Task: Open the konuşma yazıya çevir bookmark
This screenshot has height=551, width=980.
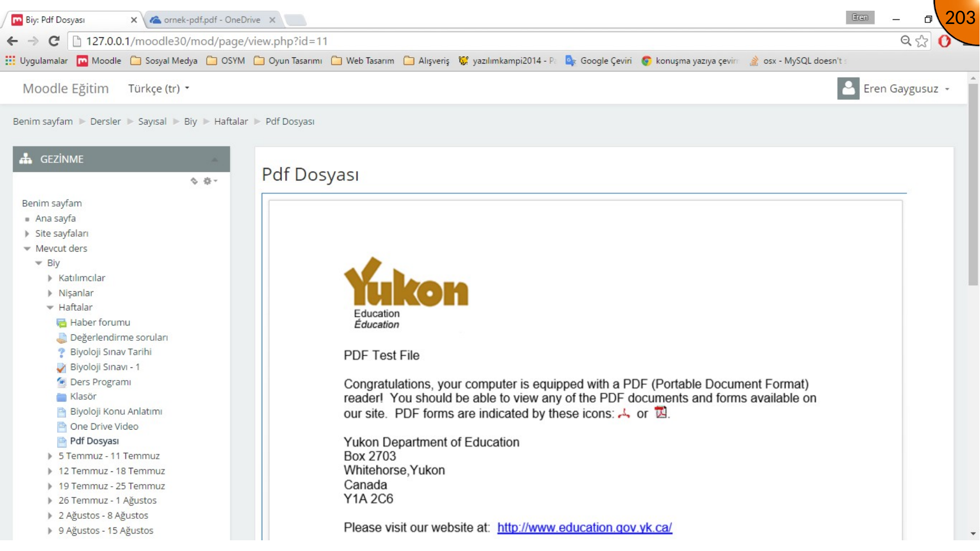Action: click(690, 61)
